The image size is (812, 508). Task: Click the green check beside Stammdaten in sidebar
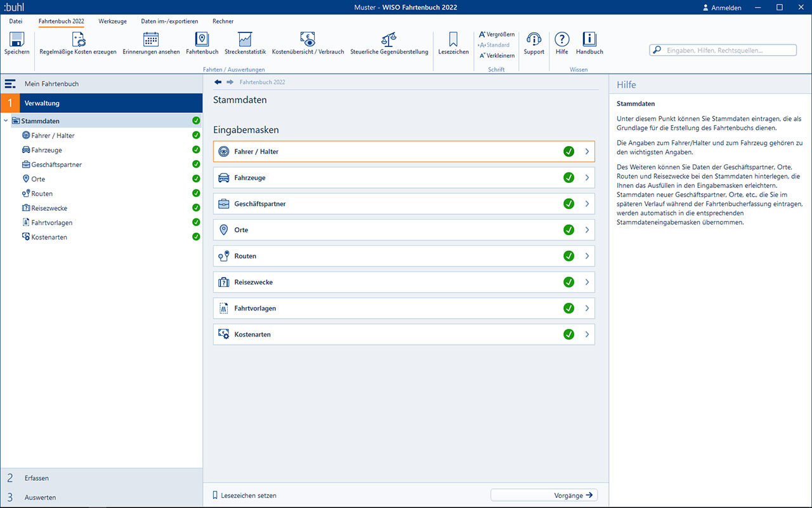click(x=196, y=121)
